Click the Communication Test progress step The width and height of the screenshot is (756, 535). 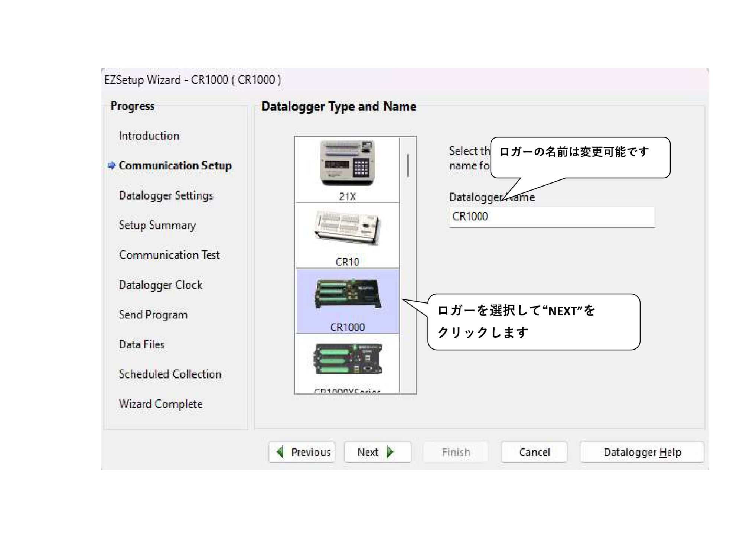[169, 255]
